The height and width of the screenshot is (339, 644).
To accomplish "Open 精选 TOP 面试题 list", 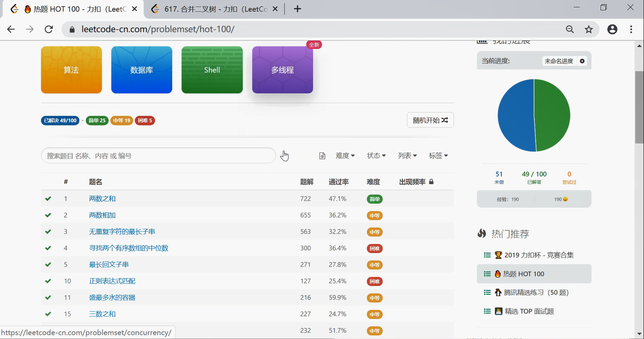I will point(534,311).
